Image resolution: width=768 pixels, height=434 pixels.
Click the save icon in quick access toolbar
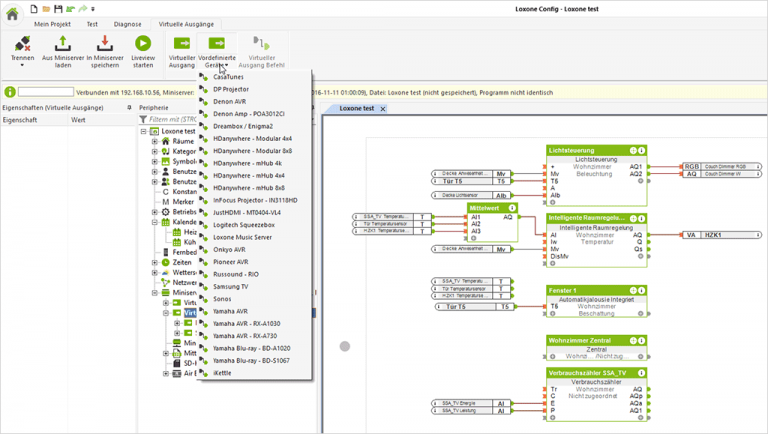(x=58, y=9)
